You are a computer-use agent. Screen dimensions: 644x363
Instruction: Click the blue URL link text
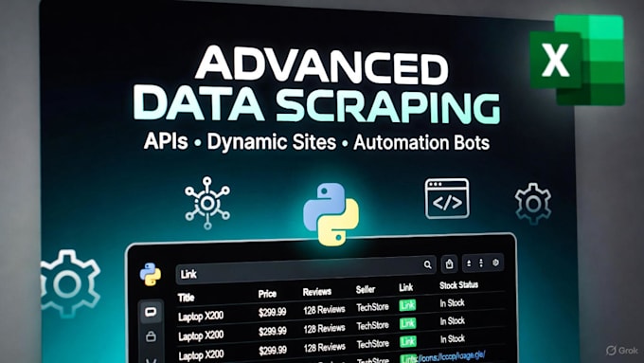coord(451,356)
